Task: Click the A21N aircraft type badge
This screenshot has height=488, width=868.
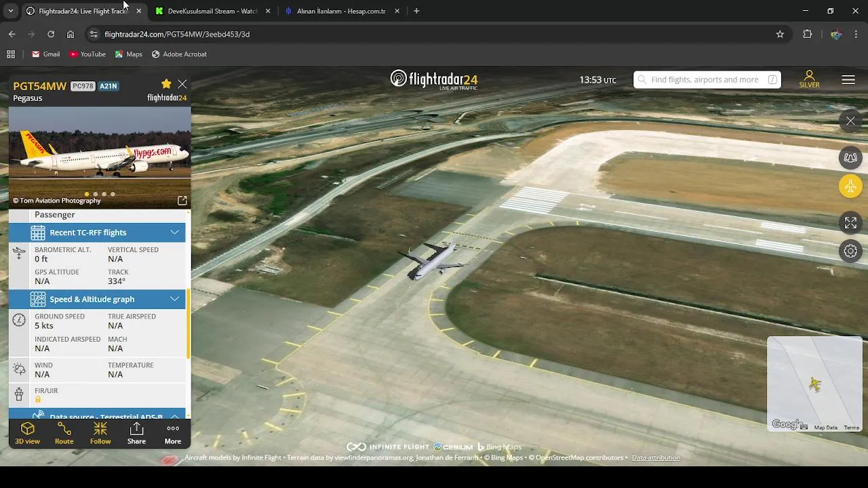Action: (x=108, y=86)
